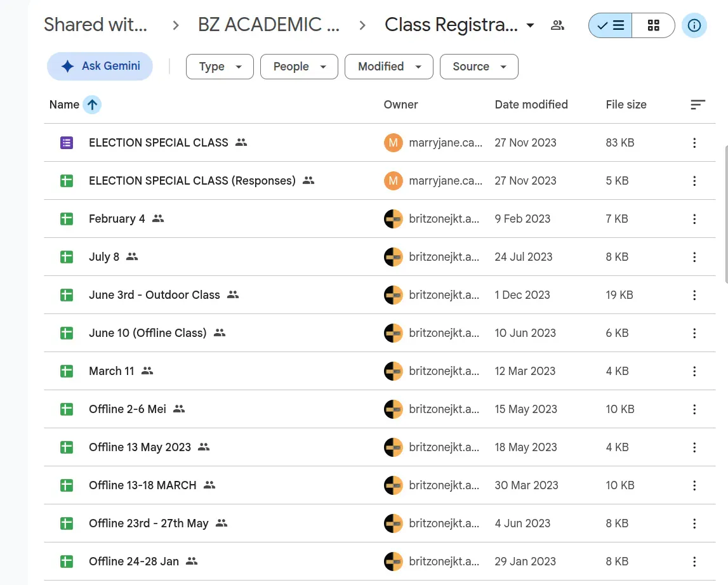This screenshot has height=585, width=728.
Task: Open more actions for March 11 row
Action: [x=694, y=371]
